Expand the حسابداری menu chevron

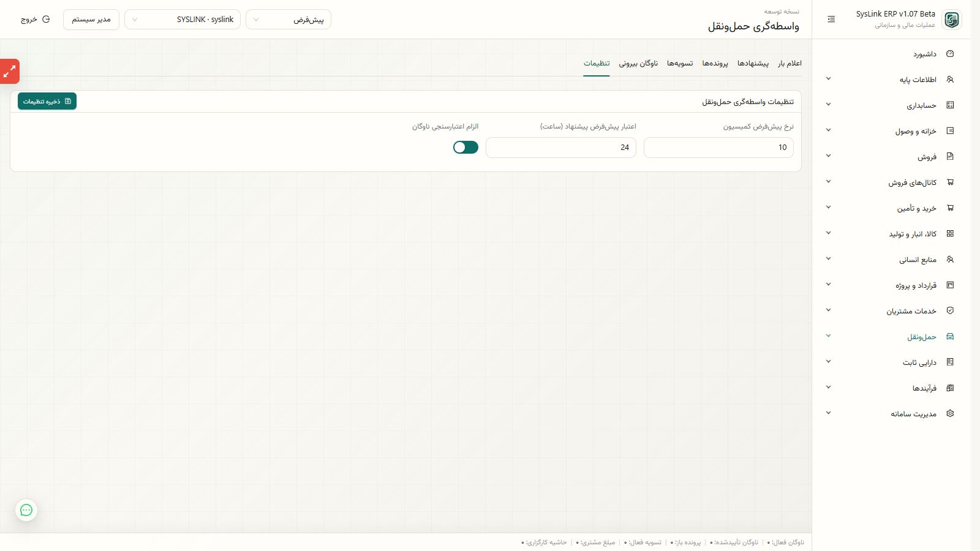tap(828, 105)
